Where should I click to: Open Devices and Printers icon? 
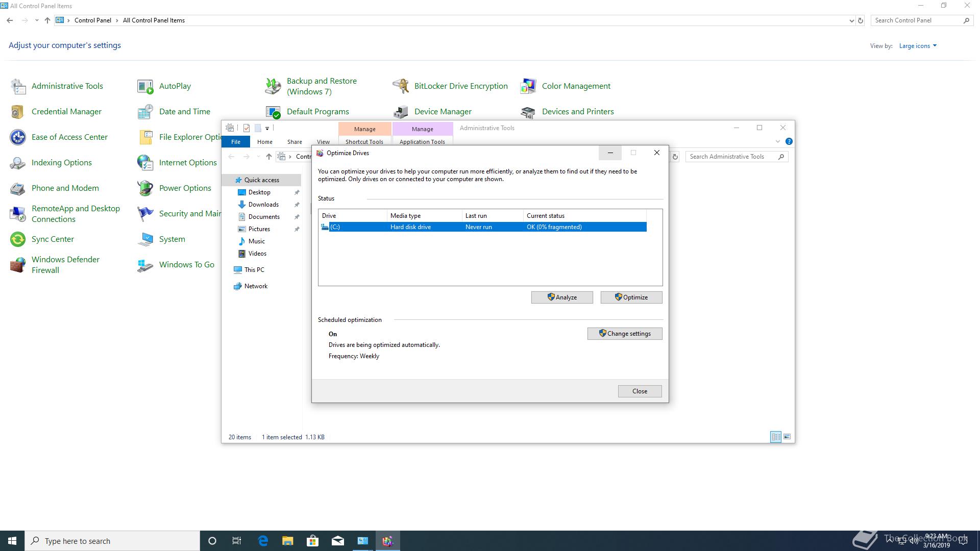coord(528,112)
